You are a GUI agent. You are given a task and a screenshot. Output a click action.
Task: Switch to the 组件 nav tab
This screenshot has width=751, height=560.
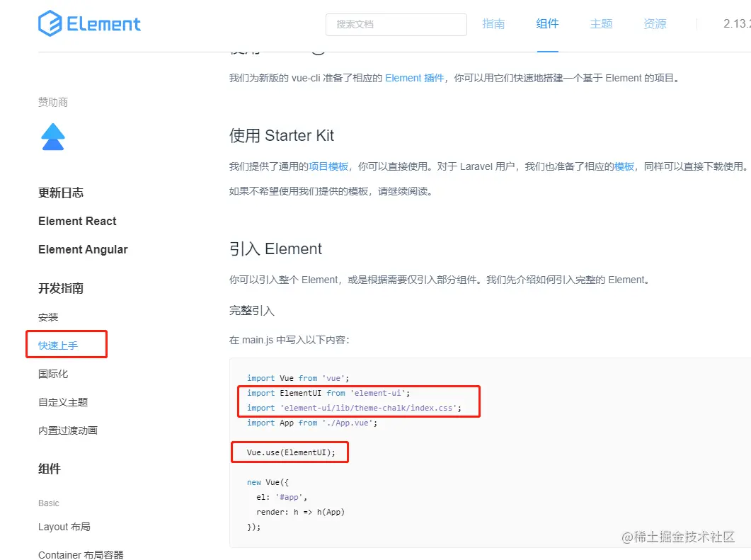point(547,23)
